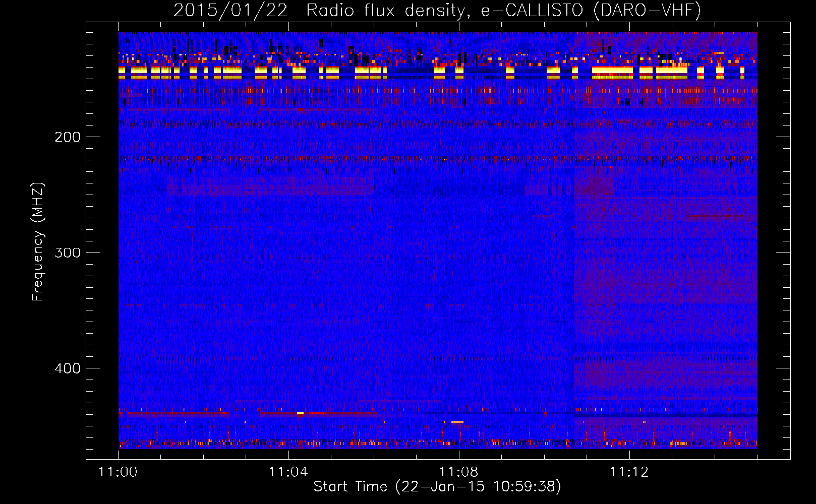
Task: Click the 200 frequency tick label
Action: [68, 137]
